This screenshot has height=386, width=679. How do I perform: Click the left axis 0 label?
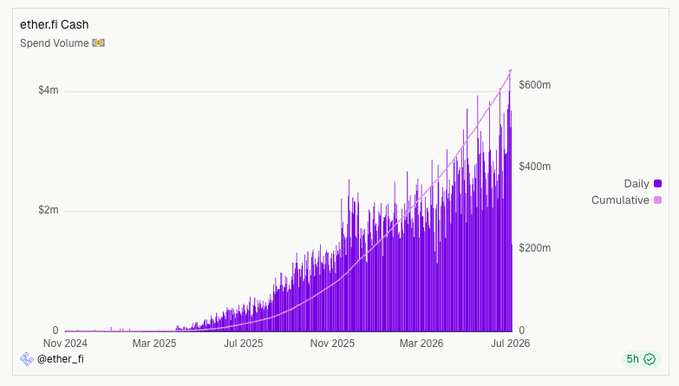coord(55,331)
